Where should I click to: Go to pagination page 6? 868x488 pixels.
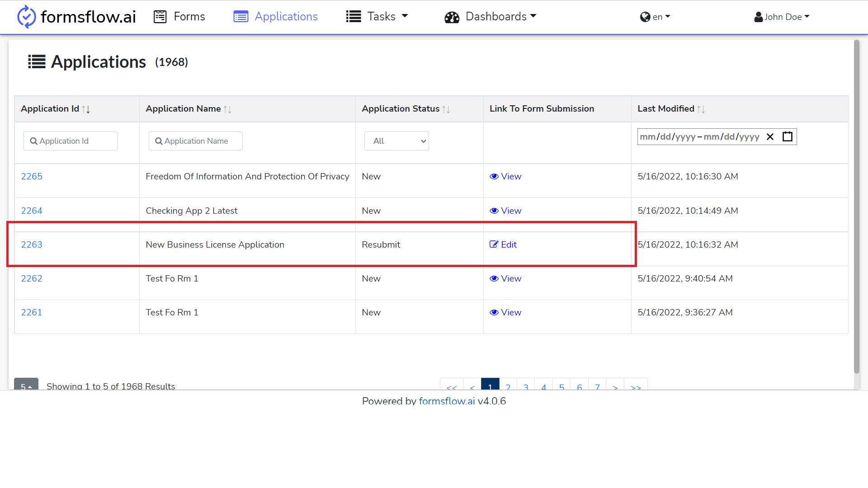click(x=580, y=385)
